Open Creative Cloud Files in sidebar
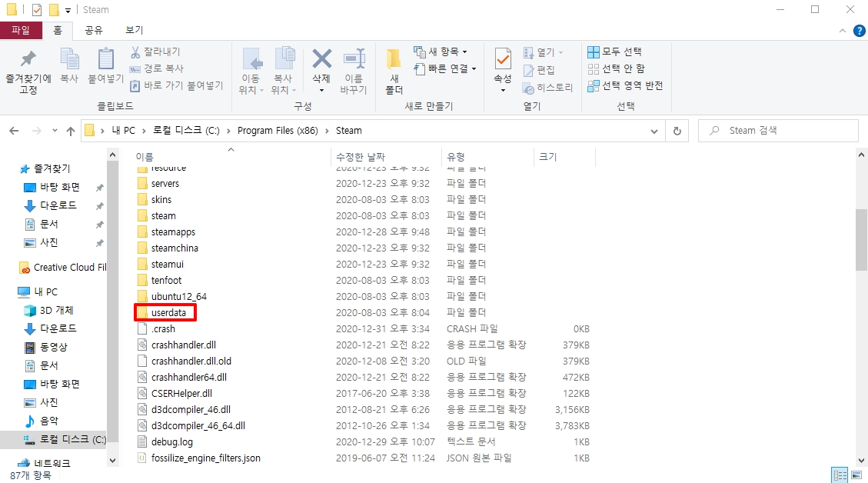The image size is (868, 483). pos(70,268)
